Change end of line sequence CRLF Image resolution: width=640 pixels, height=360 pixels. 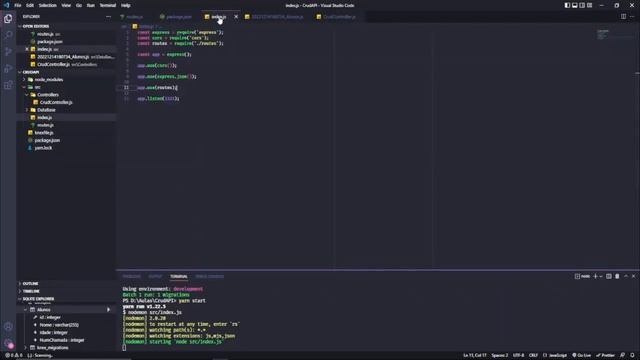point(533,356)
